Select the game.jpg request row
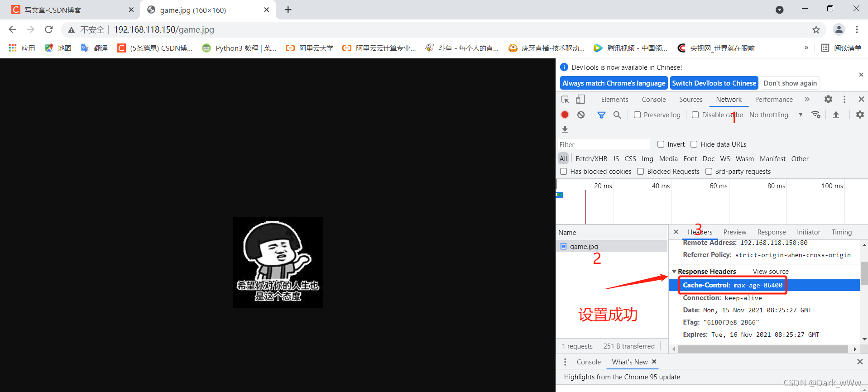 coord(612,246)
